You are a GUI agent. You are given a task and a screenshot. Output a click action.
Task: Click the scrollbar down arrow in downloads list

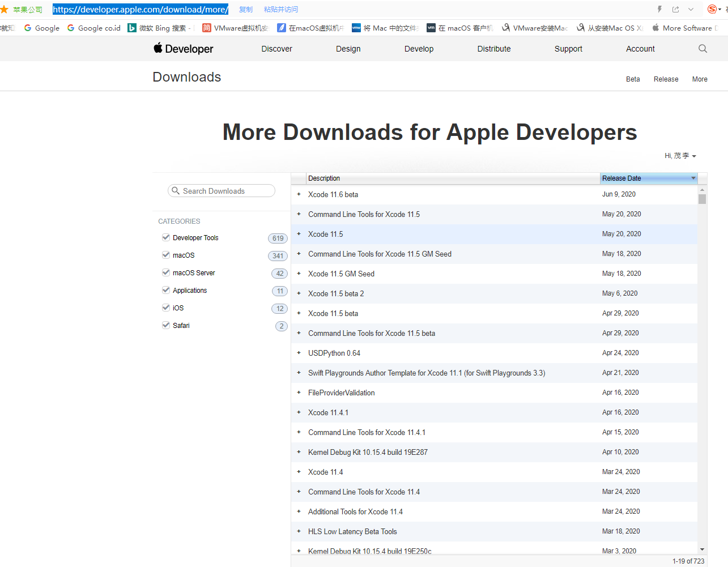[703, 549]
